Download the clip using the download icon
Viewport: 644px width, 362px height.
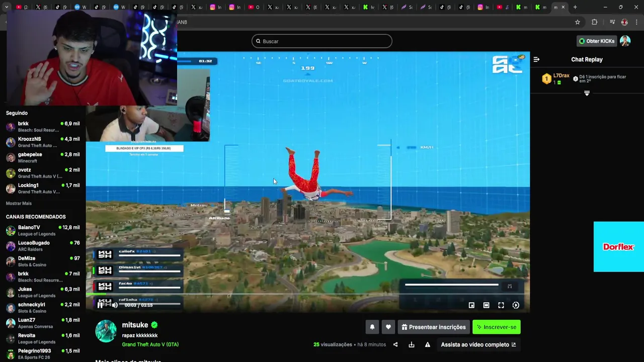coord(412,344)
